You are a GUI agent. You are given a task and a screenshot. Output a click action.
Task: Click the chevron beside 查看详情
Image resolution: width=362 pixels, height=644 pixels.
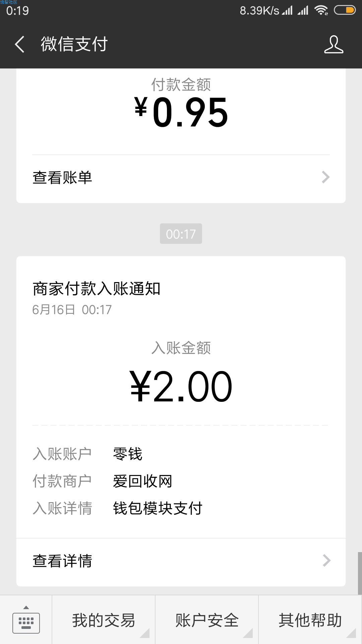point(326,560)
